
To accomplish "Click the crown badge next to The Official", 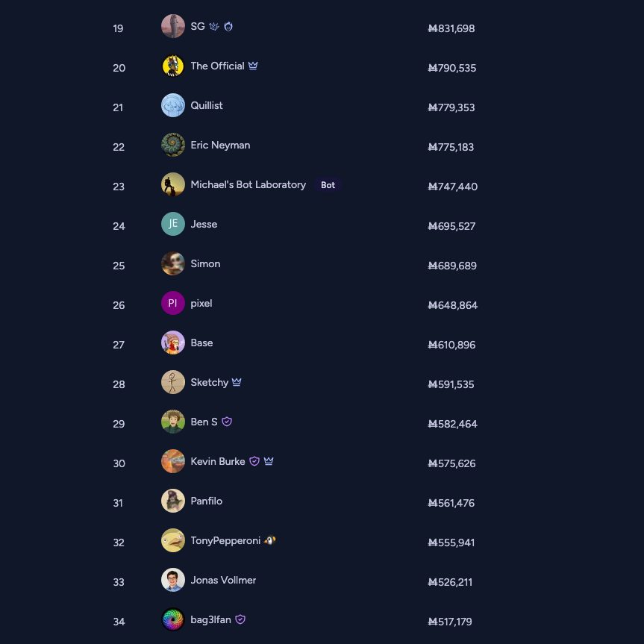I will [253, 66].
